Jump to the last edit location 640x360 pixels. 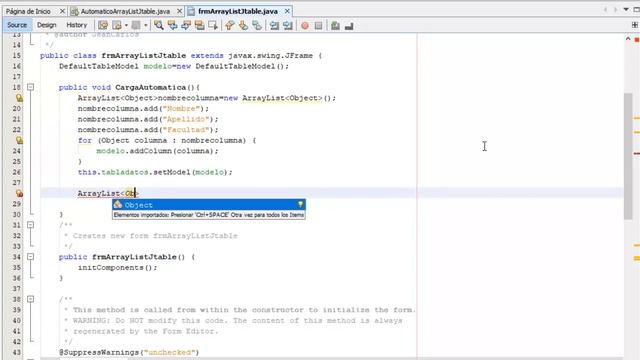[103, 25]
